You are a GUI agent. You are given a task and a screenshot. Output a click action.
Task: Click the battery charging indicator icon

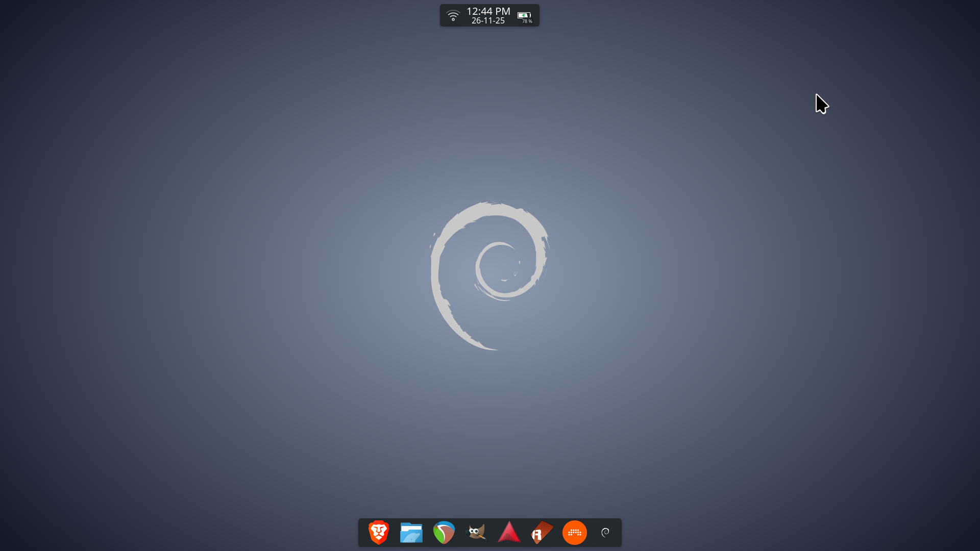click(524, 15)
